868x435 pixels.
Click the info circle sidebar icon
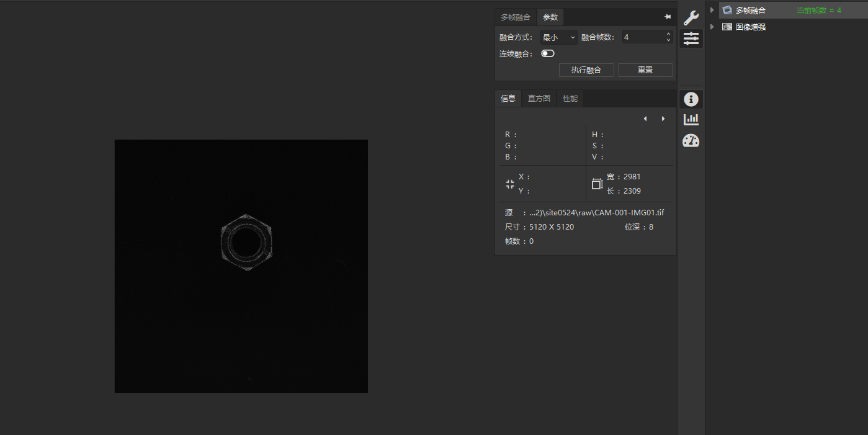click(691, 99)
